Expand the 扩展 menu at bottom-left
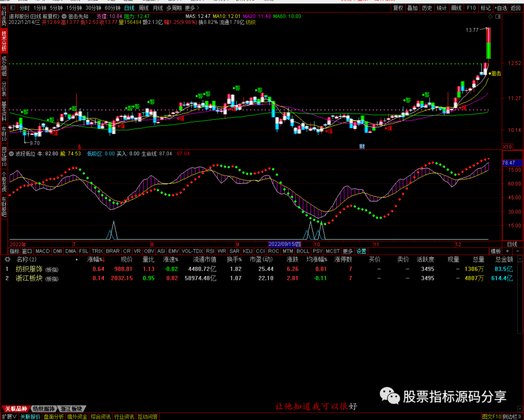 [x=9, y=417]
